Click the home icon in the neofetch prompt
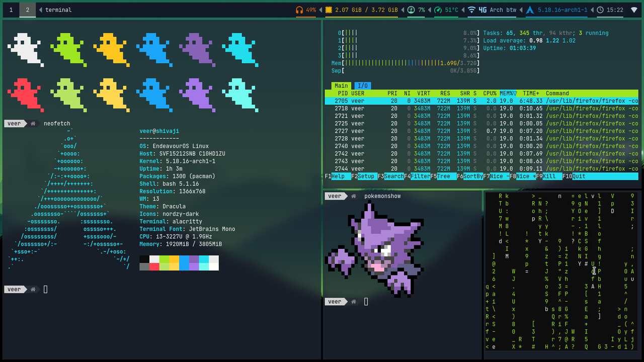 point(33,124)
